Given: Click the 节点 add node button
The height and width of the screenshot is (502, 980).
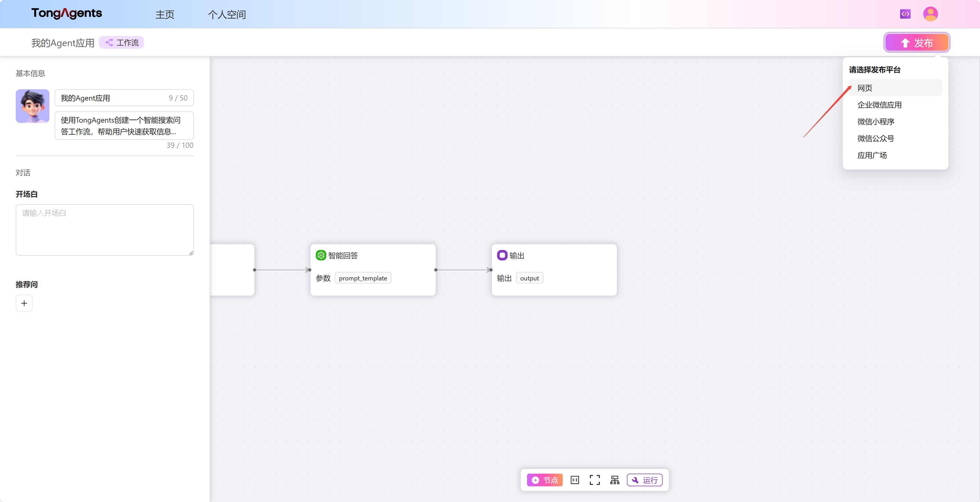Looking at the screenshot, I should [x=544, y=480].
